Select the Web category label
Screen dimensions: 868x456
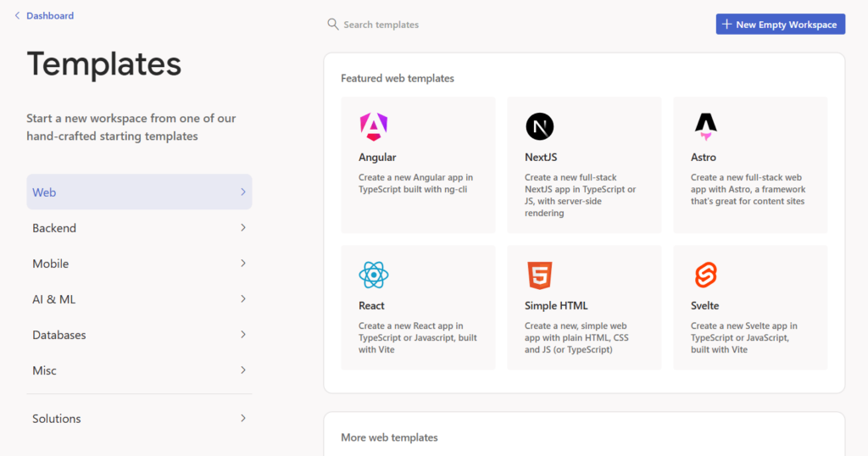coord(44,192)
